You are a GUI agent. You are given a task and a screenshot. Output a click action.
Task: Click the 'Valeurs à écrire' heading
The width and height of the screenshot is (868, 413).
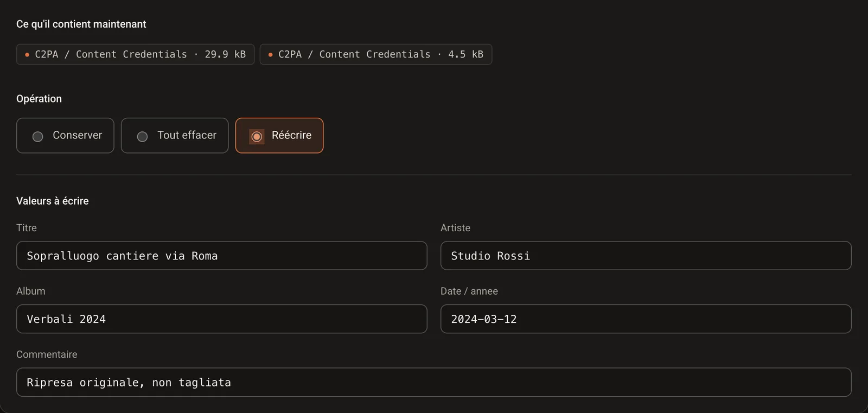pyautogui.click(x=53, y=201)
